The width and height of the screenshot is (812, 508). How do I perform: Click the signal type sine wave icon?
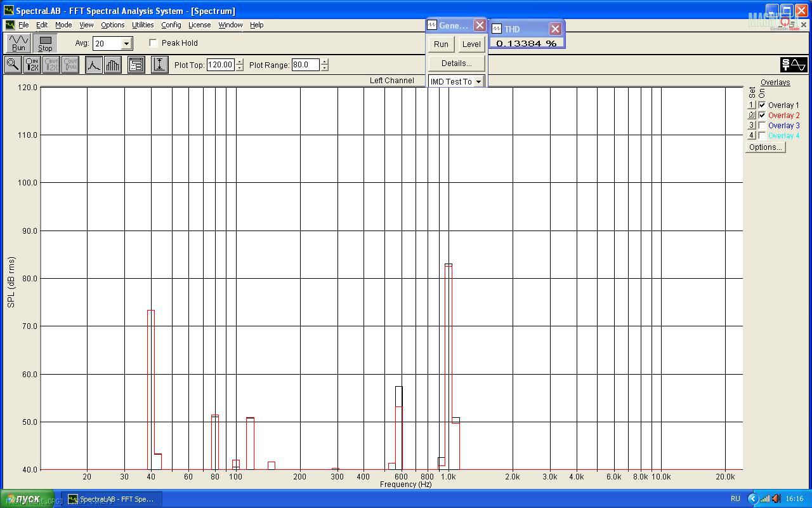[794, 65]
